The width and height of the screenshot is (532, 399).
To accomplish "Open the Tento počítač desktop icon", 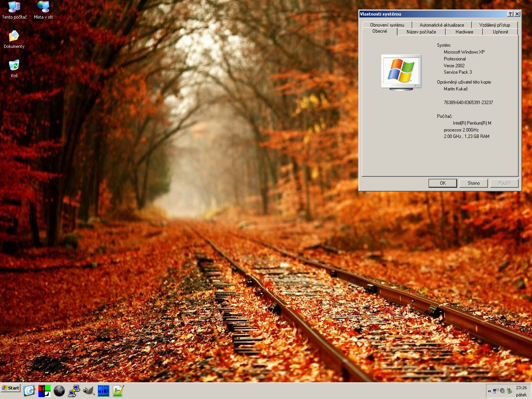I will [x=14, y=9].
